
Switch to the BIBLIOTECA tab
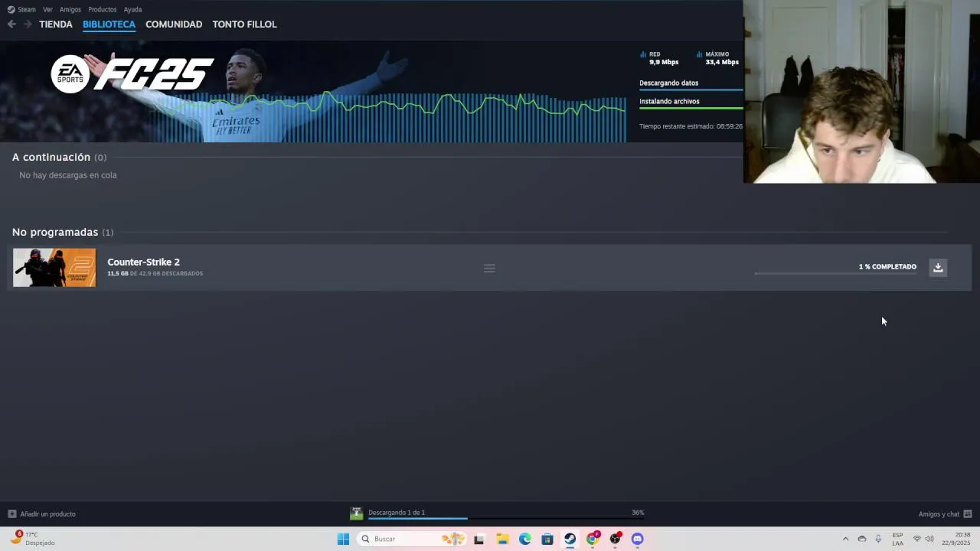(109, 24)
